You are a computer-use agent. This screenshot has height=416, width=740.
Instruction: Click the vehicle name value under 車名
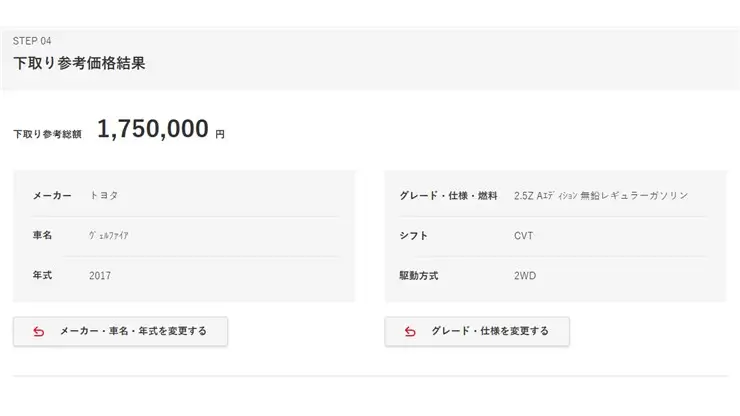tap(109, 235)
